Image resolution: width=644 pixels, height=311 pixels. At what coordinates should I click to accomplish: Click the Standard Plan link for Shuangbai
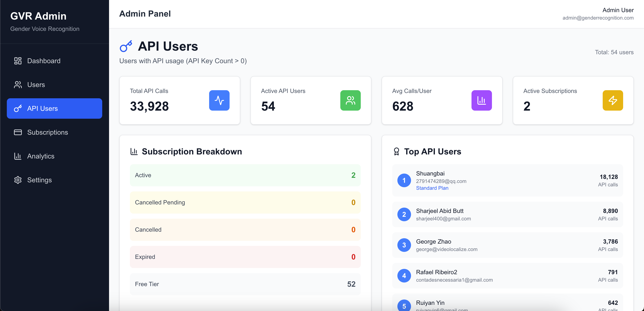pos(432,188)
